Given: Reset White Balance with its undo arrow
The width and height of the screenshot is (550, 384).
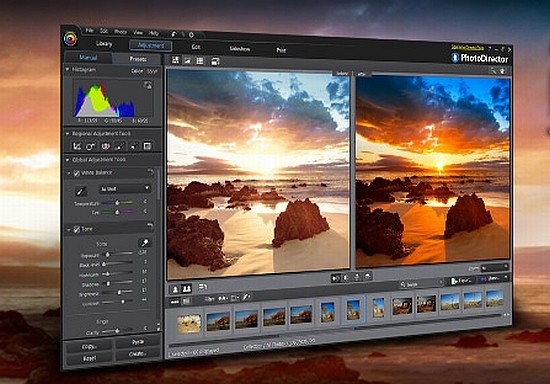Looking at the screenshot, I should click(x=151, y=172).
